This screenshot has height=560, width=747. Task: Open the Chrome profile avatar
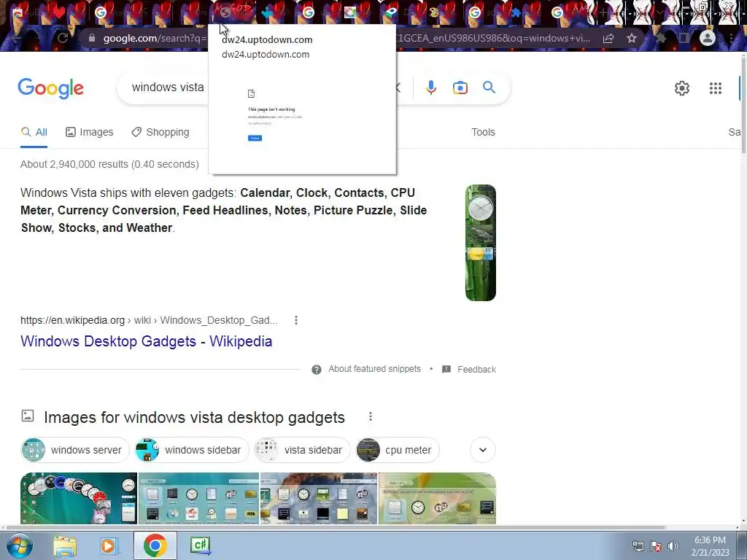[x=707, y=38]
